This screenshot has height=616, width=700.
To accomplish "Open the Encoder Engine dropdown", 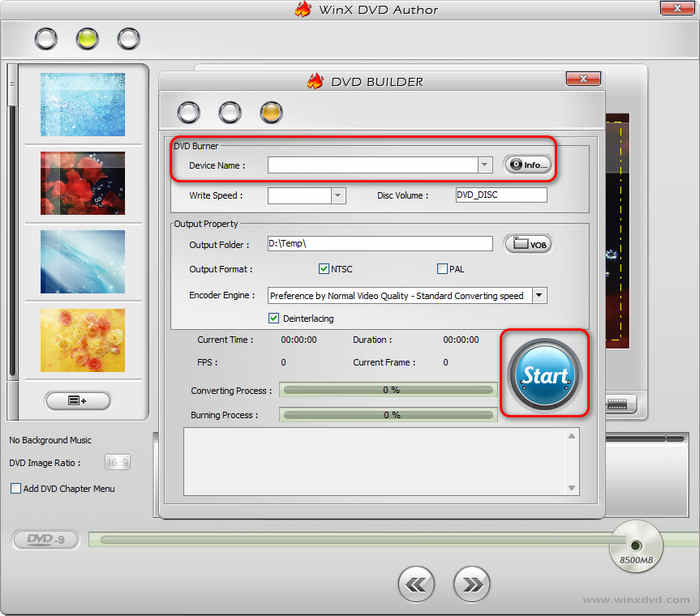I will [539, 295].
